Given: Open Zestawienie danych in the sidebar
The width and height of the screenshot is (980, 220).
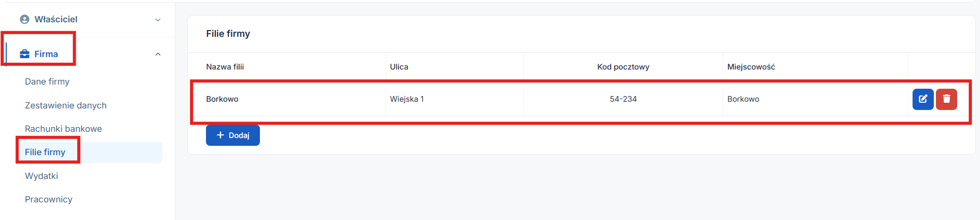Looking at the screenshot, I should (x=66, y=105).
